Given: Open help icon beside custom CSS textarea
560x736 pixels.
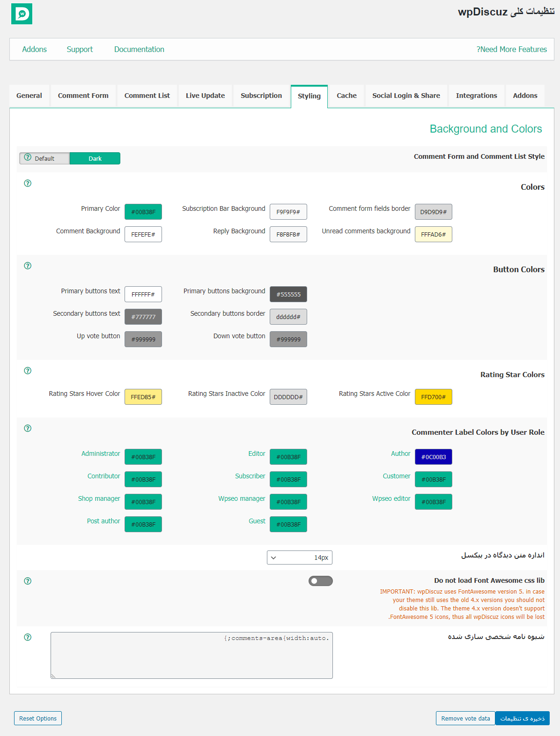Looking at the screenshot, I should [28, 637].
